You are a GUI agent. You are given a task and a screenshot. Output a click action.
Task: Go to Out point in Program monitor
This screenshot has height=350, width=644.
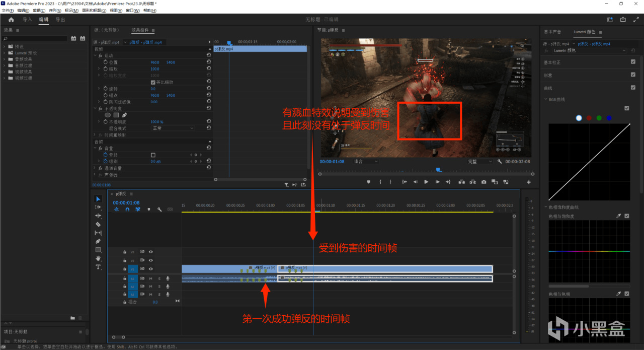448,182
